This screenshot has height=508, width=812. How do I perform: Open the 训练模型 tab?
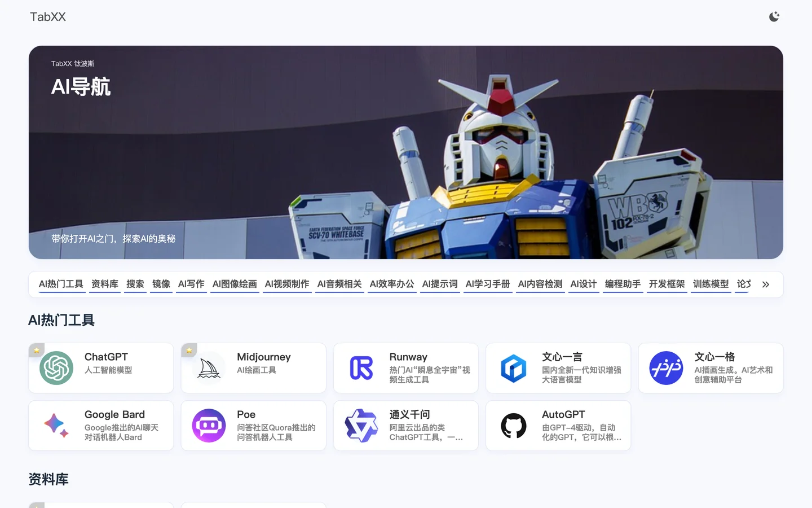coord(711,284)
